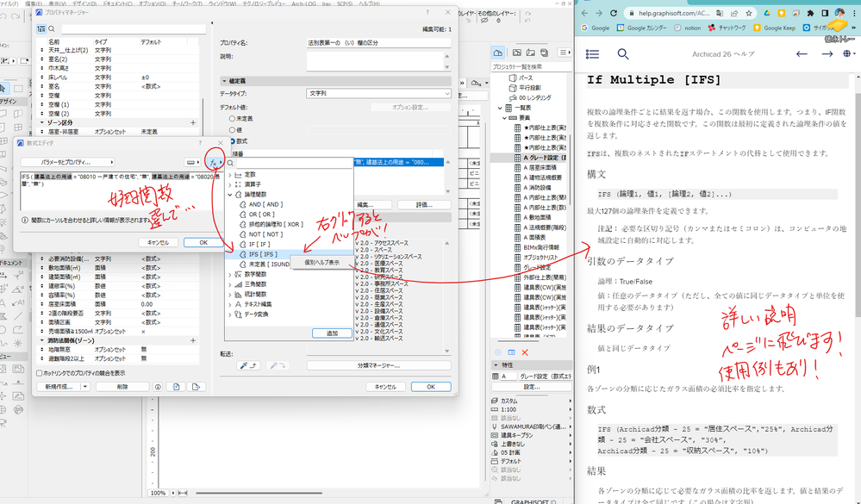Click the プロパティ名 input field

tap(379, 43)
